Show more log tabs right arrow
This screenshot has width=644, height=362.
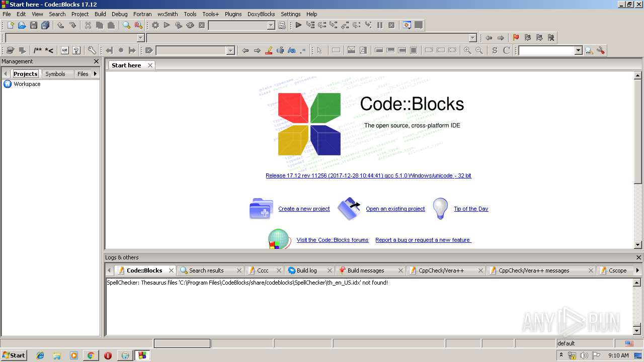637,270
